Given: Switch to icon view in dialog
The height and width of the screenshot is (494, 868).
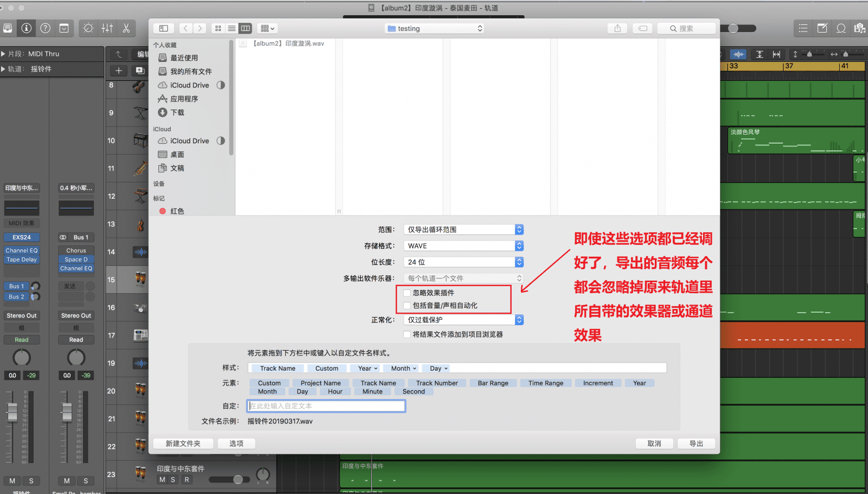Looking at the screenshot, I should (218, 28).
